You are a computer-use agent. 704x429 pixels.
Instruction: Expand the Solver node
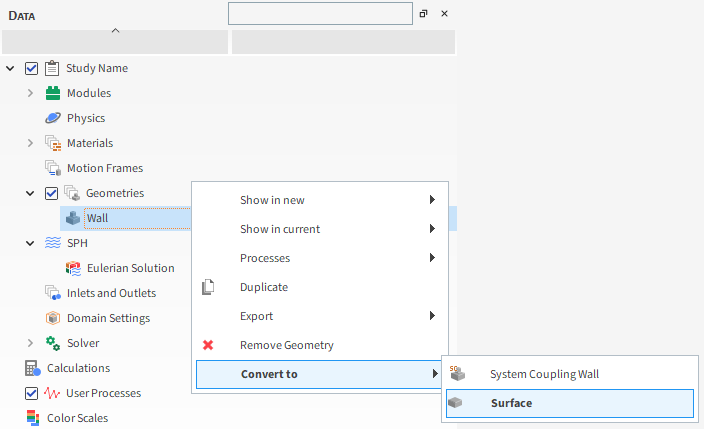pyautogui.click(x=30, y=343)
